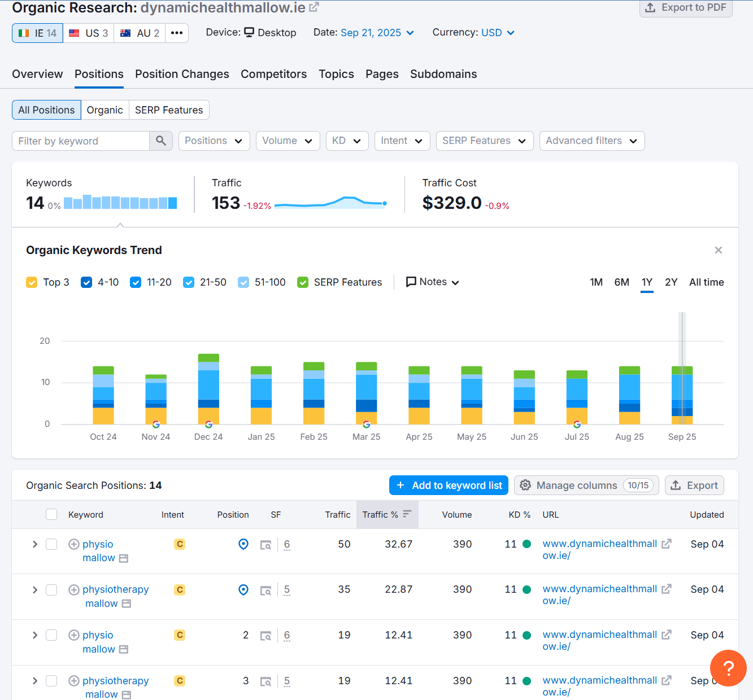This screenshot has width=753, height=700.
Task: Expand the first physio mallow row
Action: click(x=35, y=544)
